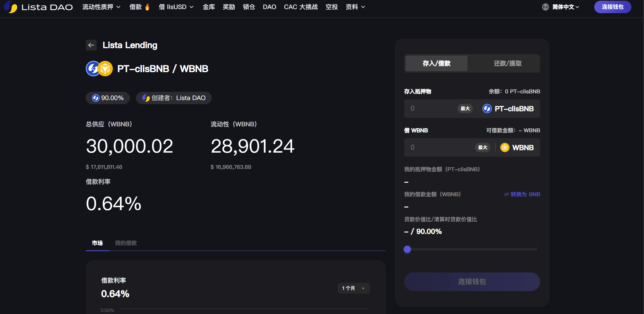Expand the 借 lisUSD menu

point(176,7)
